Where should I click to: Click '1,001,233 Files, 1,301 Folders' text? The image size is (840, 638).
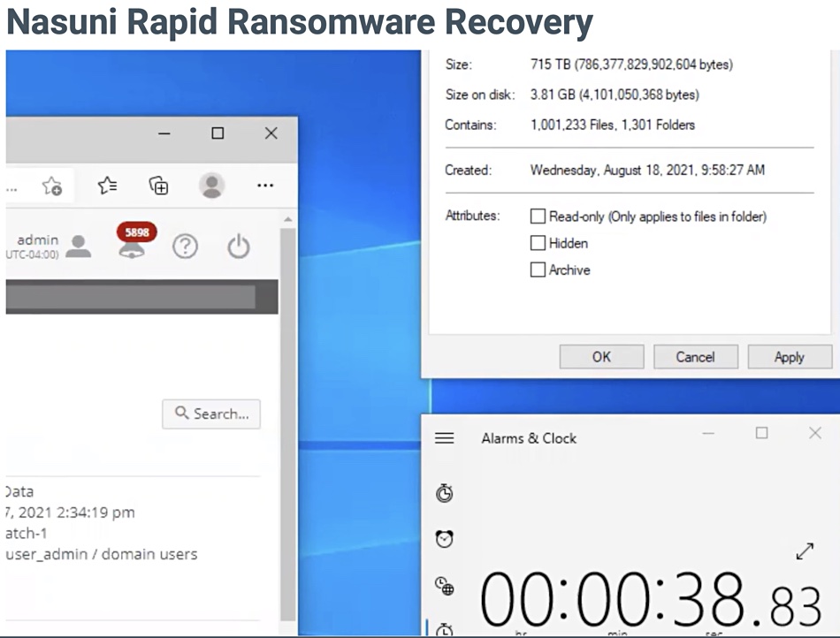tap(613, 125)
